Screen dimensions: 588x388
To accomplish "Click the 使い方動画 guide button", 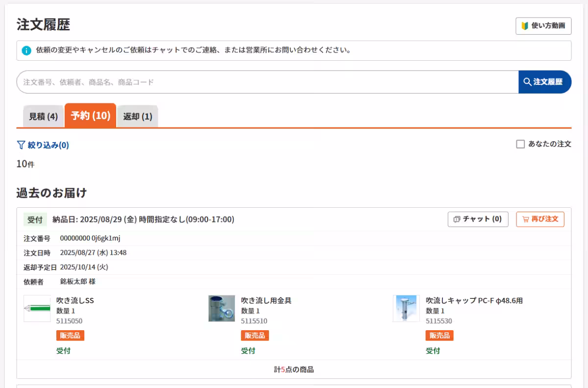I will tap(543, 26).
